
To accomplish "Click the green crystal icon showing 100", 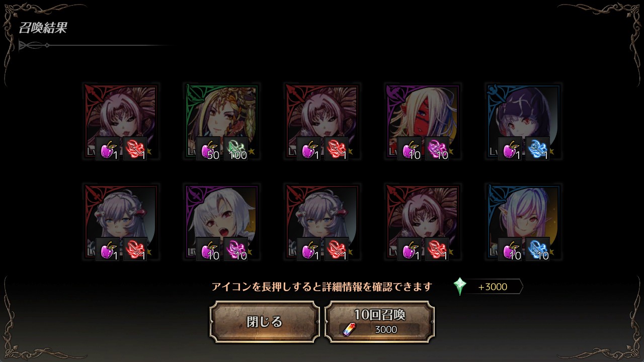I will pos(235,149).
